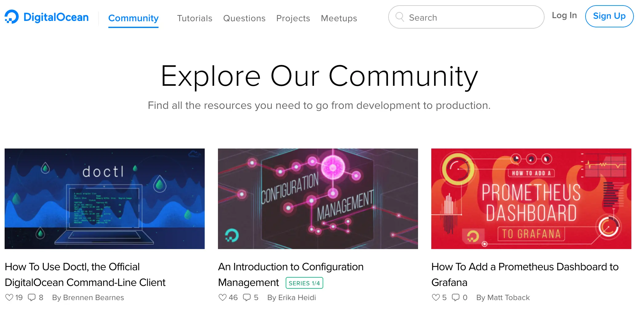Click the 'Find all the resources' subtitle
Viewport: 644px width, 313px height.
click(x=319, y=105)
